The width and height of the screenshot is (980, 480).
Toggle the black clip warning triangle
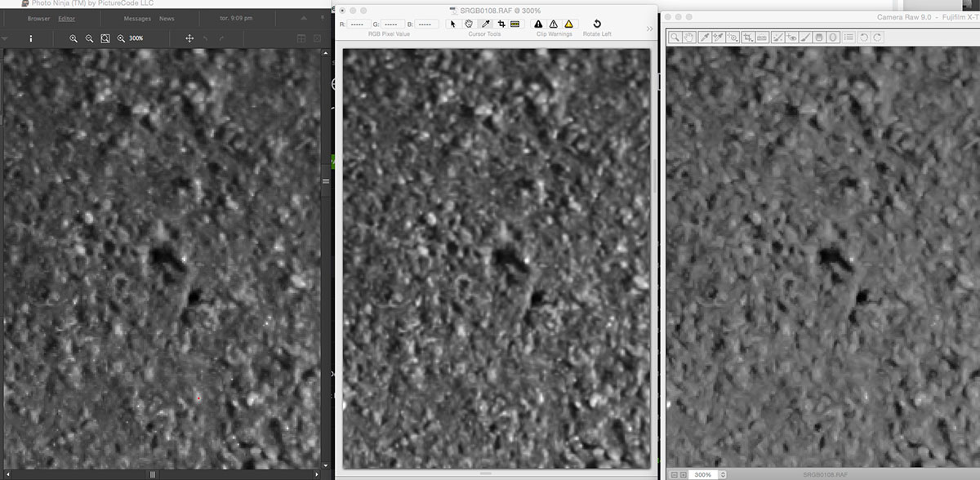(538, 24)
